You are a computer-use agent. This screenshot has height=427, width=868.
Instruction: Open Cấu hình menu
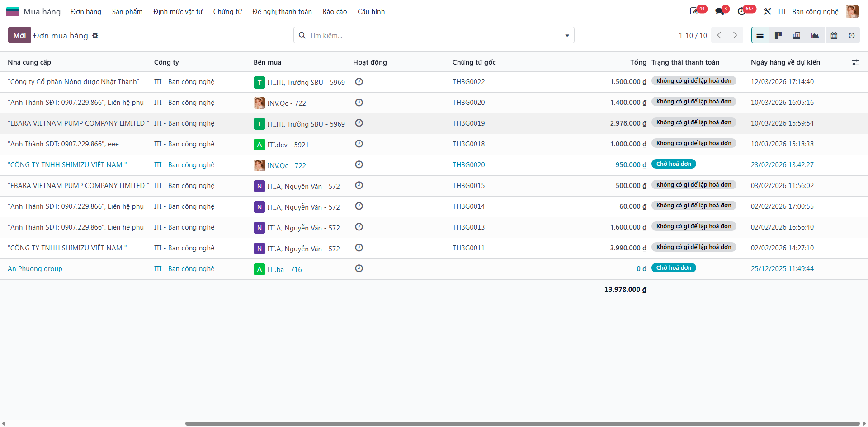[371, 11]
